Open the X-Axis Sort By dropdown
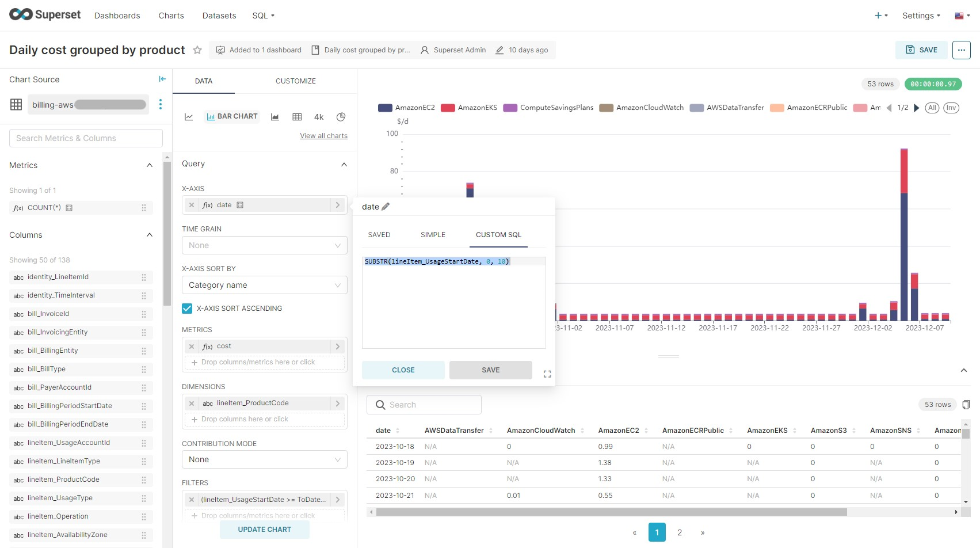The width and height of the screenshot is (980, 548). click(x=264, y=285)
